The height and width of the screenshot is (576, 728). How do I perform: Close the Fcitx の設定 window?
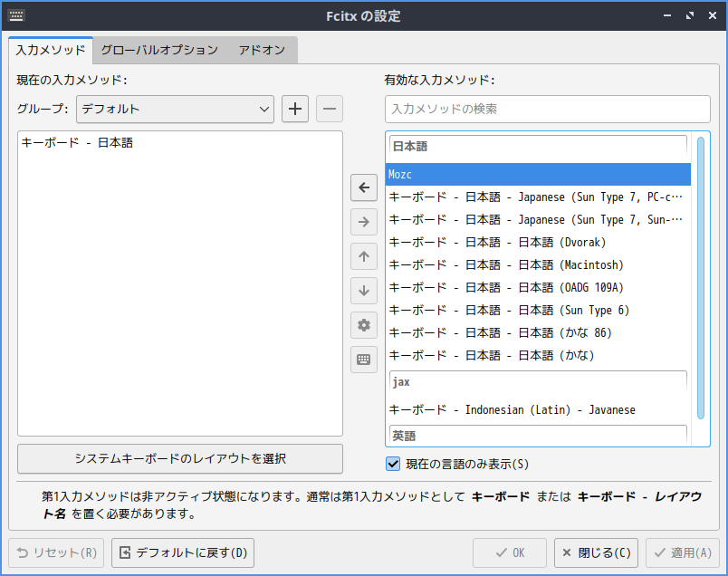[713, 15]
